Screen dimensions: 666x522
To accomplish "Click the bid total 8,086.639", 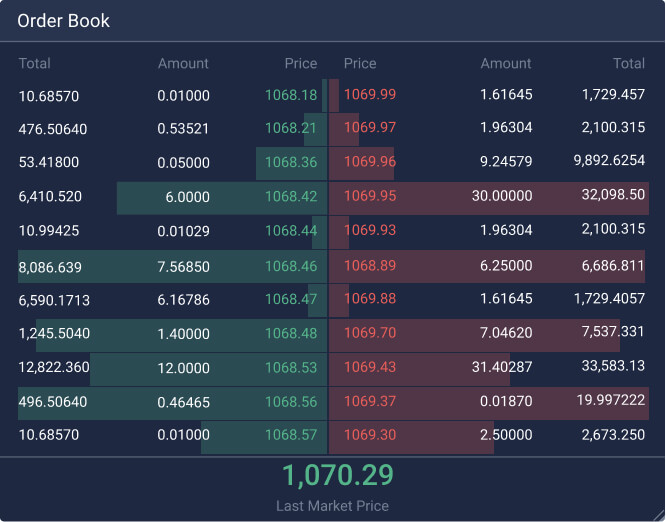I will point(50,267).
